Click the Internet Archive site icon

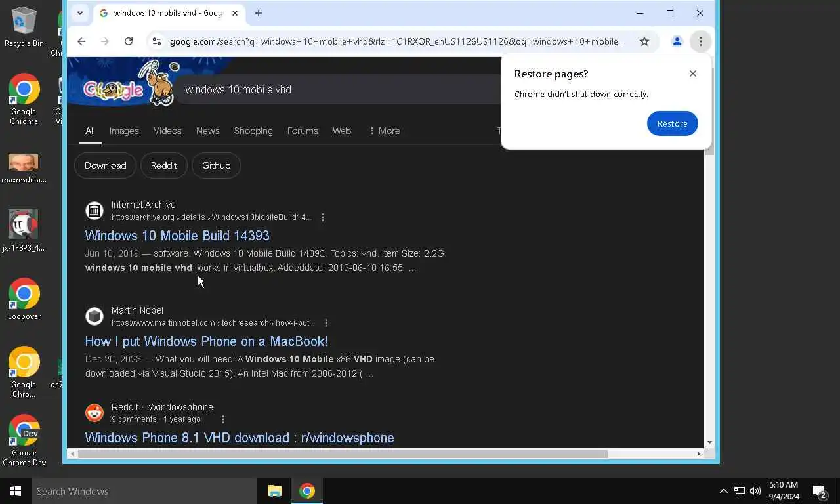pos(94,210)
